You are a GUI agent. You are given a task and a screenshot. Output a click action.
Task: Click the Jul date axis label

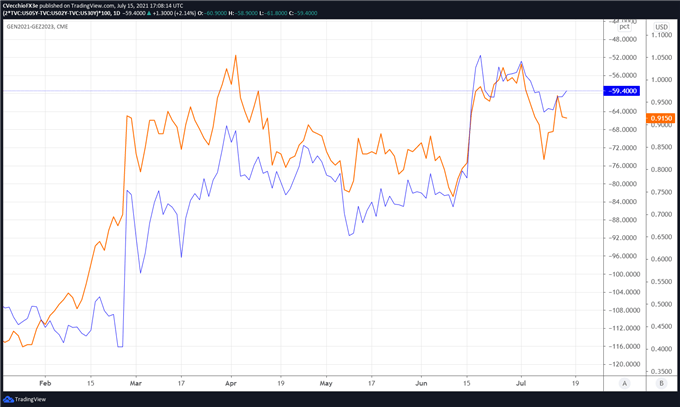(521, 383)
